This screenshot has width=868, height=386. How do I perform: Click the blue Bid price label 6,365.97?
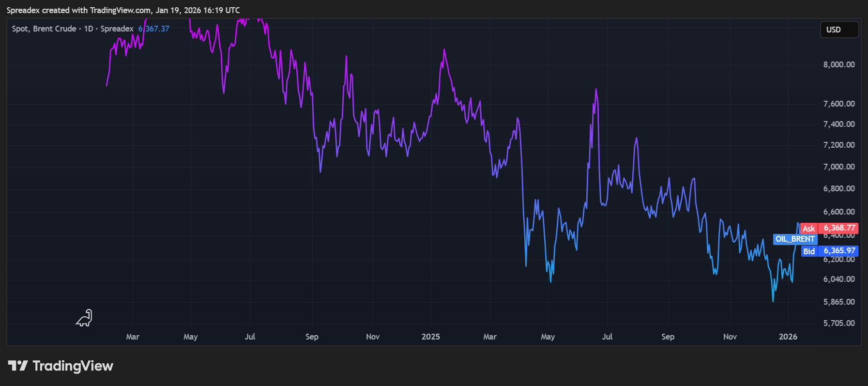pos(829,251)
